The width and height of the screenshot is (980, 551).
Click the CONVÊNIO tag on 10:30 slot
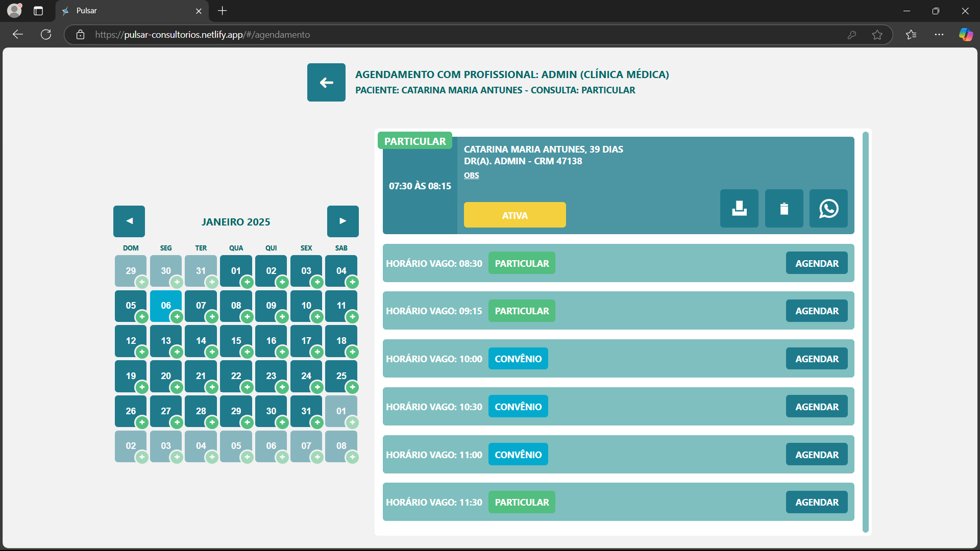[x=518, y=407]
